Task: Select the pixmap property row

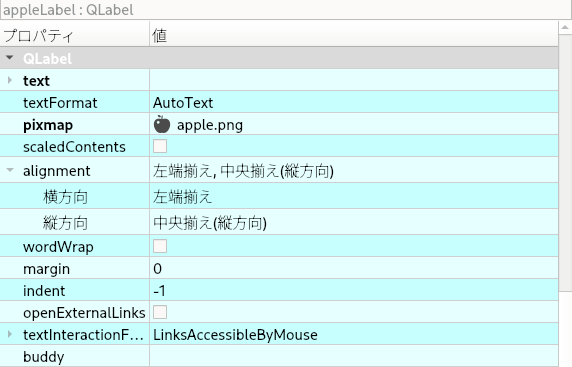Action: tap(279, 124)
